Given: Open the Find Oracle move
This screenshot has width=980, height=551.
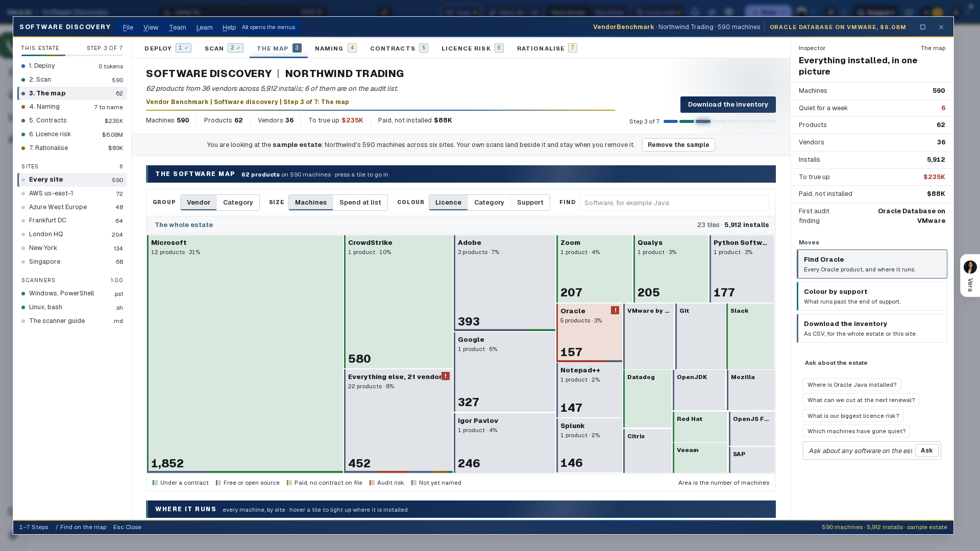Looking at the screenshot, I should pyautogui.click(x=872, y=264).
